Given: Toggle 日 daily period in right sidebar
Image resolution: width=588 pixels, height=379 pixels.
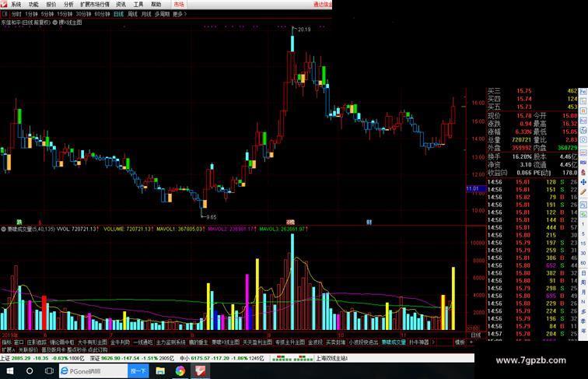Looking at the screenshot, I should point(583,273).
